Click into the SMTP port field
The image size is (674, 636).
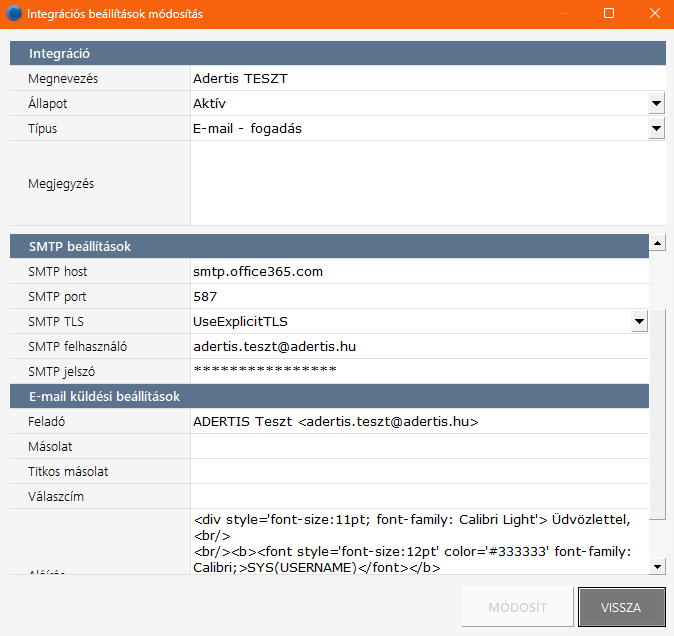point(419,296)
